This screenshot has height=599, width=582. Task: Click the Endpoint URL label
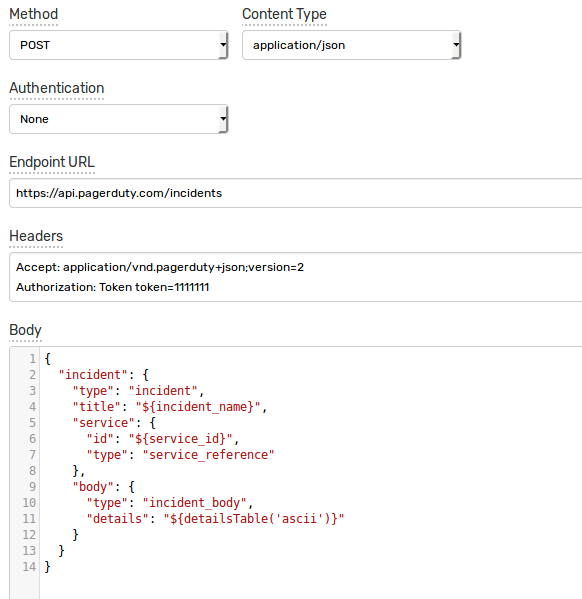52,162
